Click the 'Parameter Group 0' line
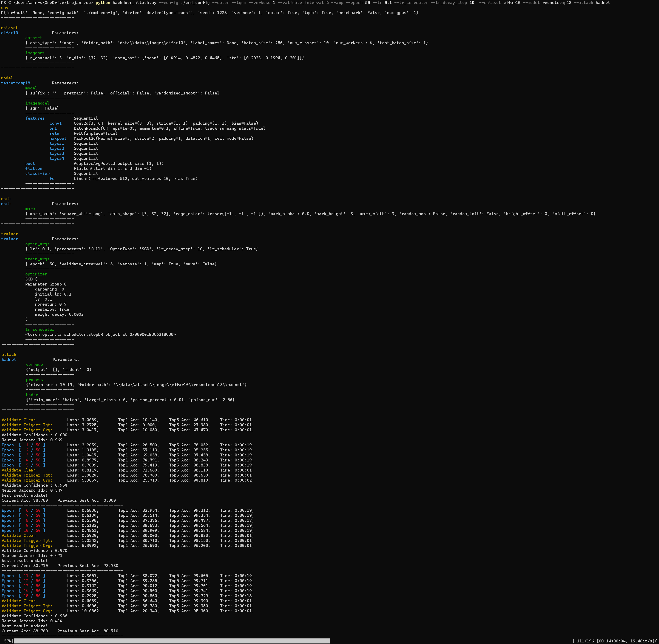Viewport: 659px width, 644px height. pyautogui.click(x=46, y=284)
